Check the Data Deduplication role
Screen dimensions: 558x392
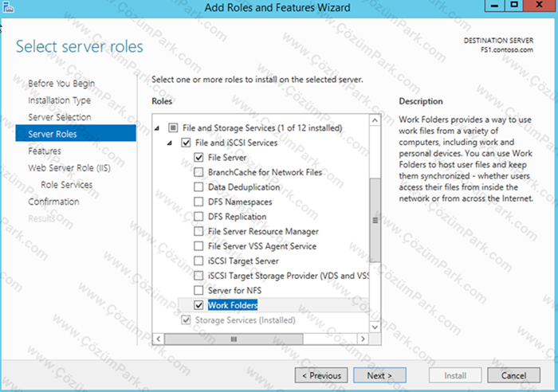198,186
